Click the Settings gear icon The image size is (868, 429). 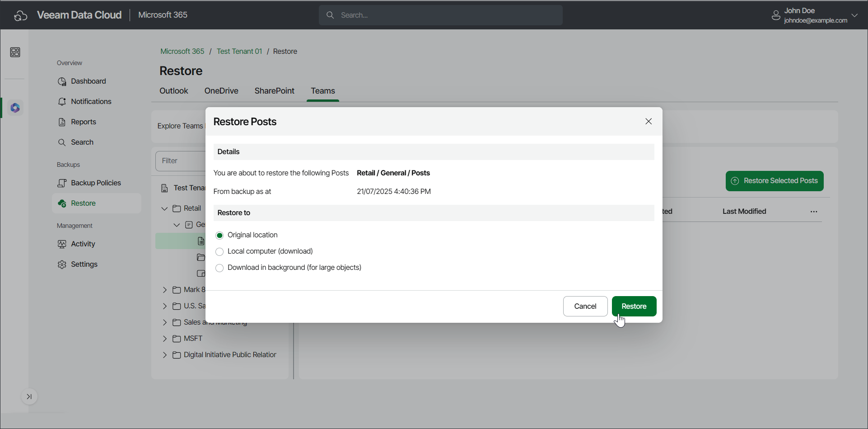62,264
